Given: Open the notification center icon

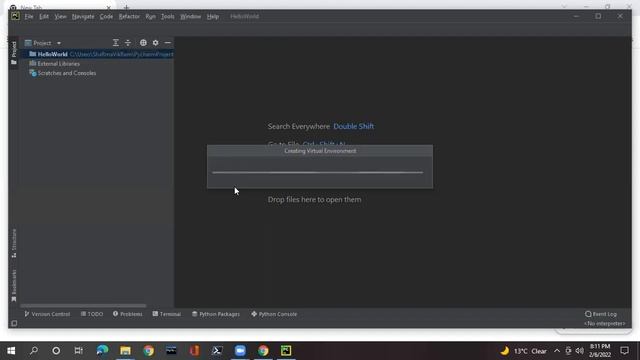Looking at the screenshot, I should [624, 351].
